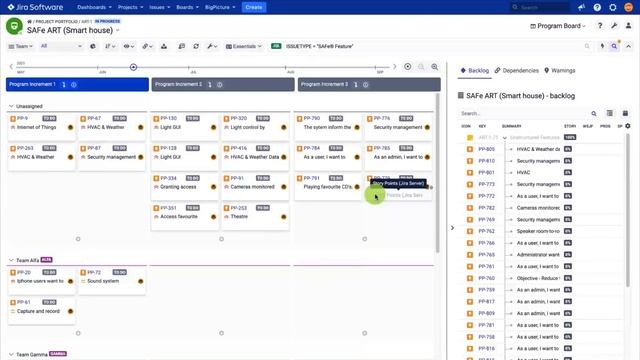Click the magnifier inside the JQL filter bar
Viewport: 640px width, 360px height.
tap(587, 46)
